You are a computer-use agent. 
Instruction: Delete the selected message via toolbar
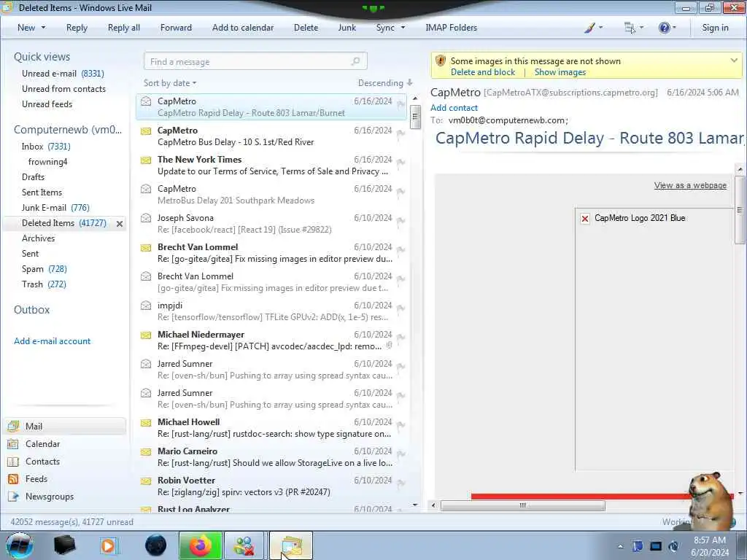[x=306, y=28]
